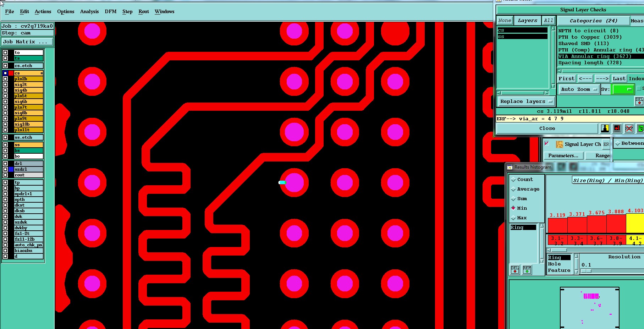Image resolution: width=644 pixels, height=329 pixels.
Task: Open the Edit menu
Action: pyautogui.click(x=24, y=12)
